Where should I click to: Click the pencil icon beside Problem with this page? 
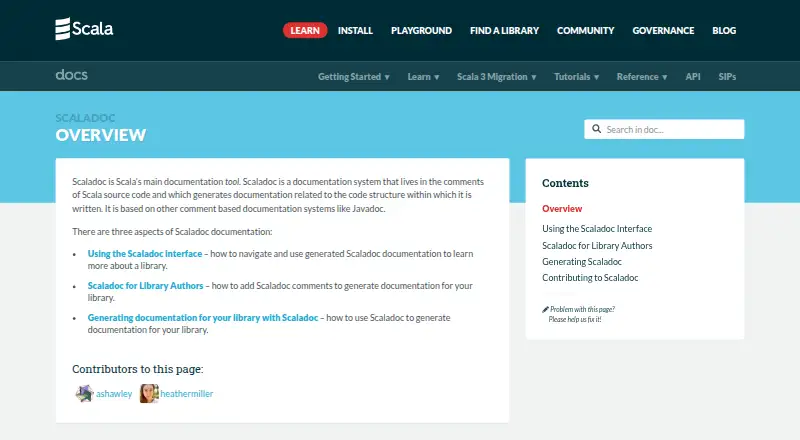545,309
